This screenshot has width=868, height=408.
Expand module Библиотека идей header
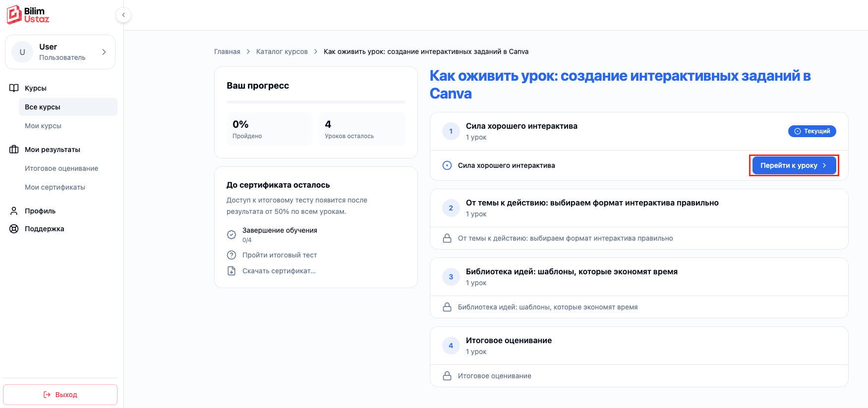tap(639, 277)
